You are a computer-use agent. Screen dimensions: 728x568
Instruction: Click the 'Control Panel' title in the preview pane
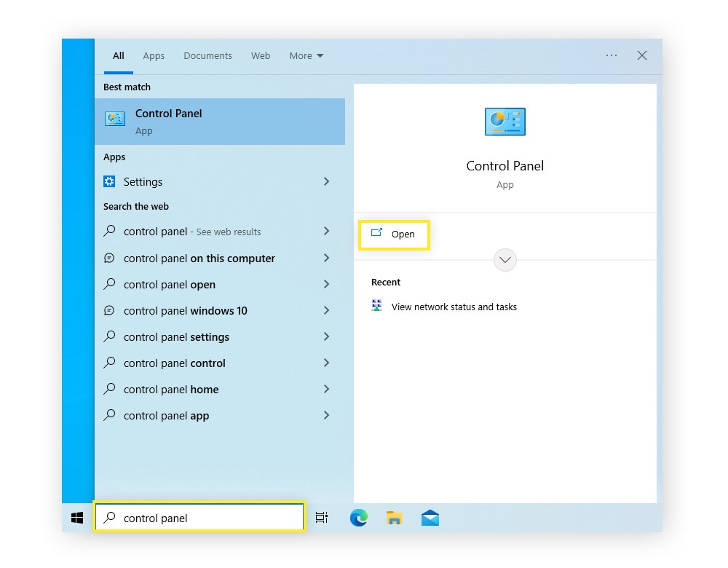tap(505, 166)
